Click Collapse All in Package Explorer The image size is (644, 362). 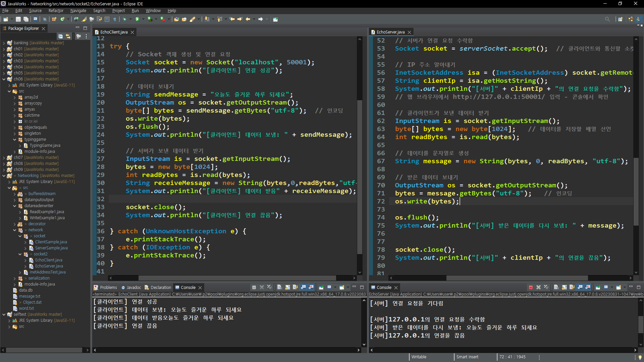[60, 36]
